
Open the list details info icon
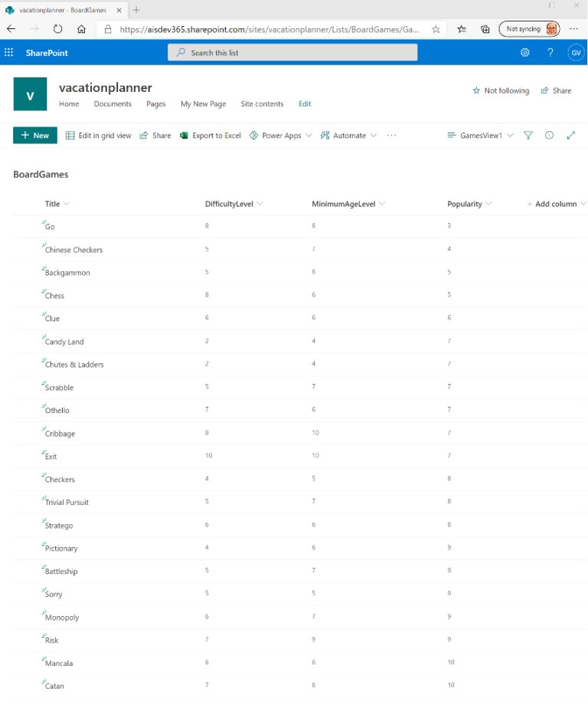550,135
